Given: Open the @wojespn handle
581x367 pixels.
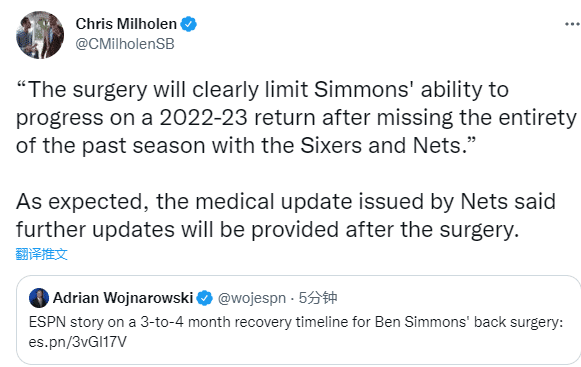Looking at the screenshot, I should [x=252, y=298].
